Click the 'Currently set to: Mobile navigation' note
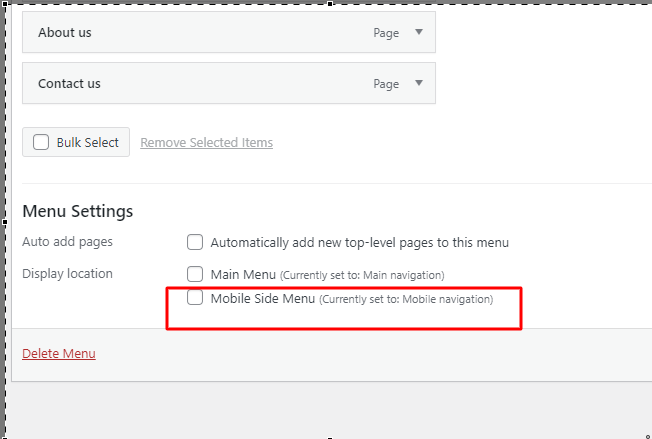Screen dimensions: 652x439 tap(406, 299)
